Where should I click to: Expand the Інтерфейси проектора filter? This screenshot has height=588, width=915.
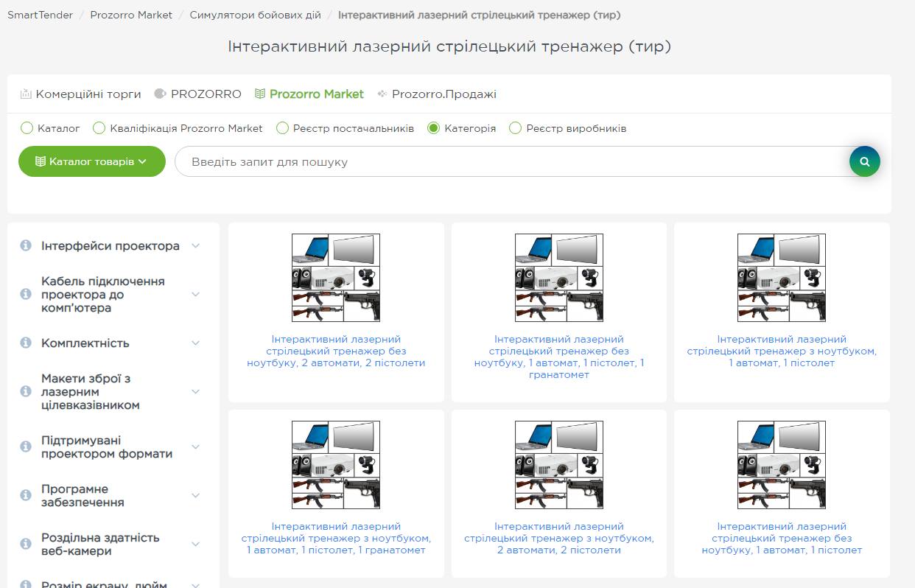[x=195, y=245]
